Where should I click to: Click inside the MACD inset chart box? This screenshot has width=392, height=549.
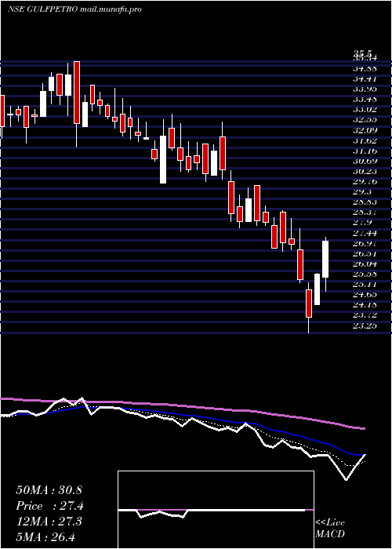pos(216,510)
